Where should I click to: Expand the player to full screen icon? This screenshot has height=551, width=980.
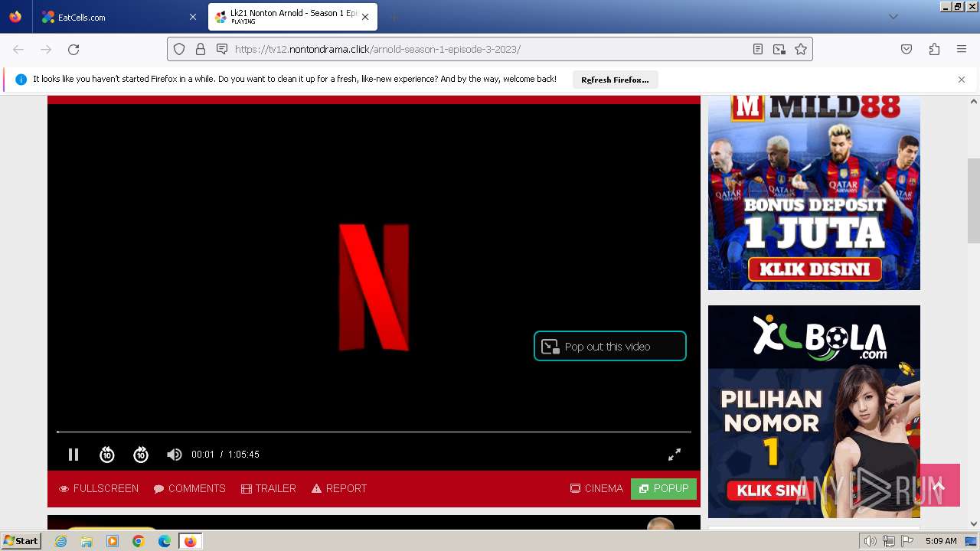(x=675, y=455)
